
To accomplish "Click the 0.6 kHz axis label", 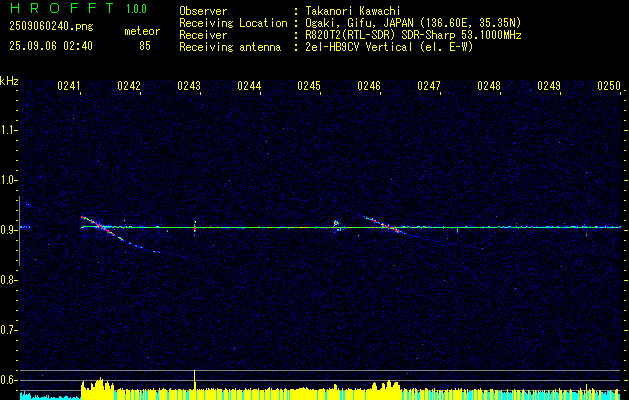I will (8, 380).
